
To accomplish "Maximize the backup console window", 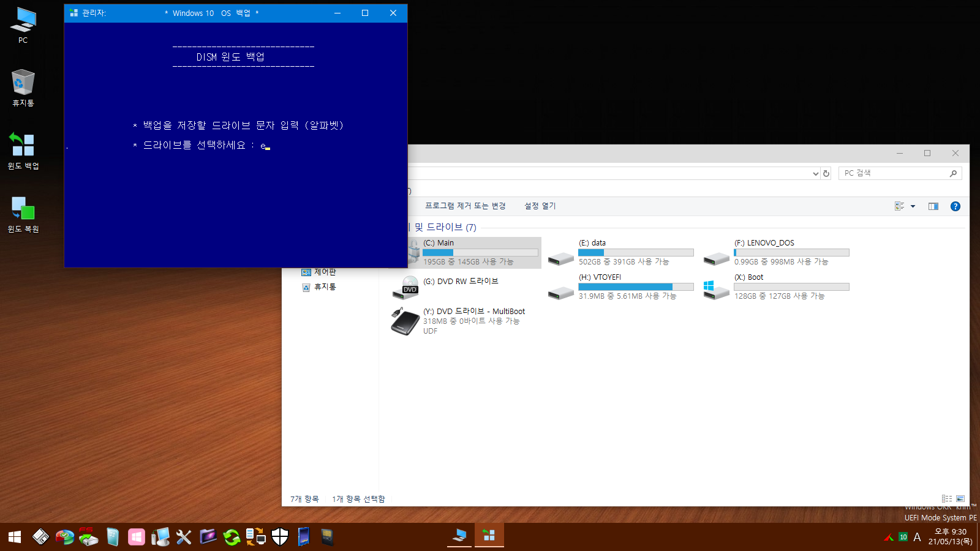I will pos(365,13).
